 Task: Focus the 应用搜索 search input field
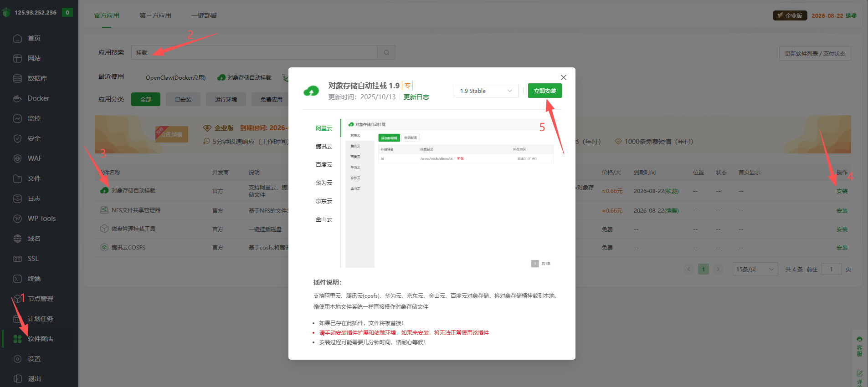254,52
